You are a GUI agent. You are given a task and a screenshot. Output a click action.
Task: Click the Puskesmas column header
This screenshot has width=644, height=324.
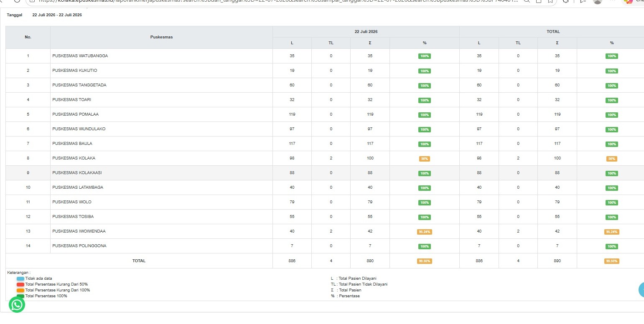[x=161, y=37]
